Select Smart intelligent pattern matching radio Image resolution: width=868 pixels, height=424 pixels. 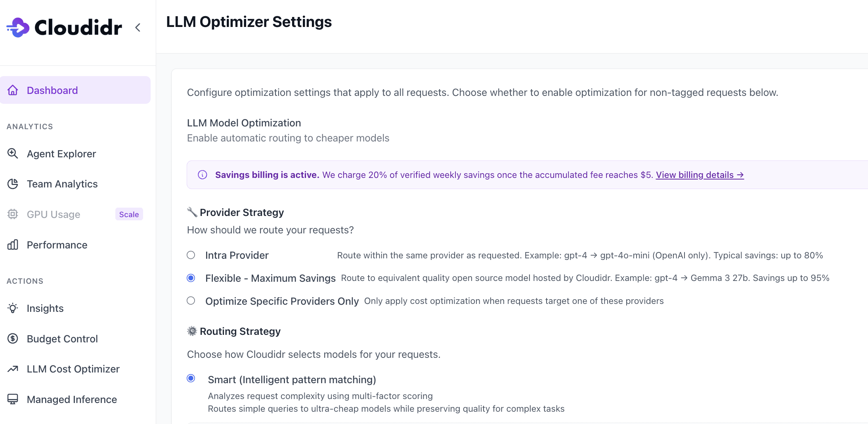[191, 378]
